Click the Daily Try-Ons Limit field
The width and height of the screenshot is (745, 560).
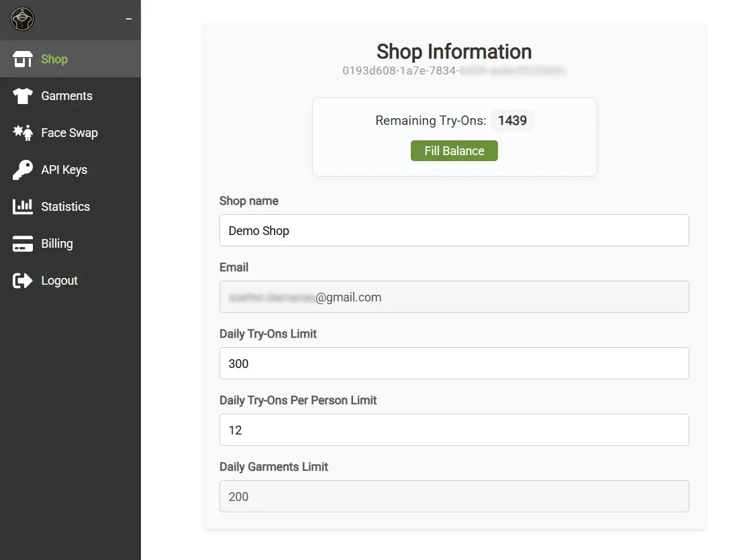[x=454, y=363]
